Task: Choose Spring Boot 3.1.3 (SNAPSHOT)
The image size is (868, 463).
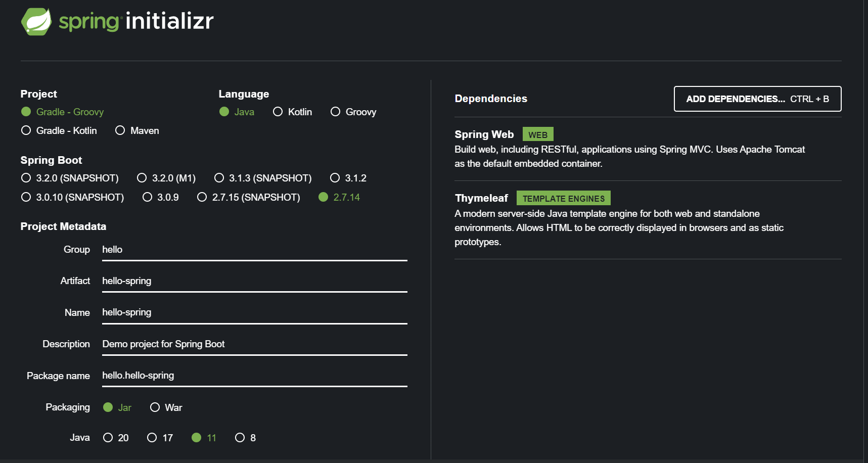Action: 263,178
